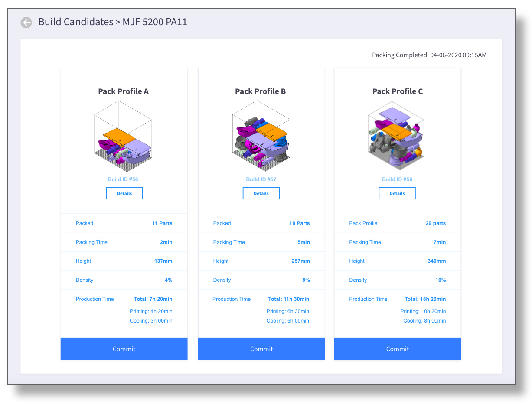
Task: Click the Packing Completed timestamp
Action: pyautogui.click(x=429, y=55)
